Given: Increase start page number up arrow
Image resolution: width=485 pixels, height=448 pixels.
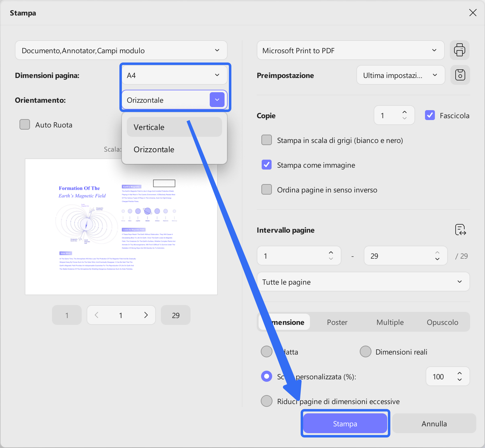Looking at the screenshot, I should pyautogui.click(x=331, y=252).
